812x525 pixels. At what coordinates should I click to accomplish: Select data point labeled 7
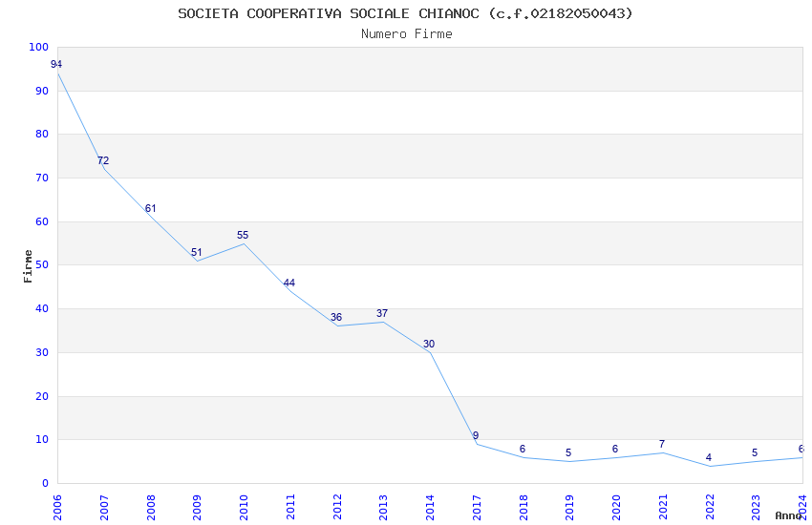point(662,444)
